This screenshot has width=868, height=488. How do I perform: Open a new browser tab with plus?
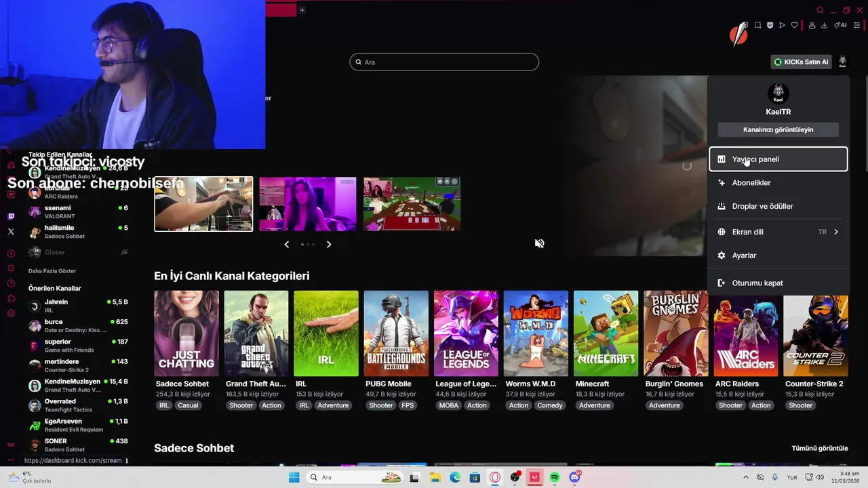(302, 10)
